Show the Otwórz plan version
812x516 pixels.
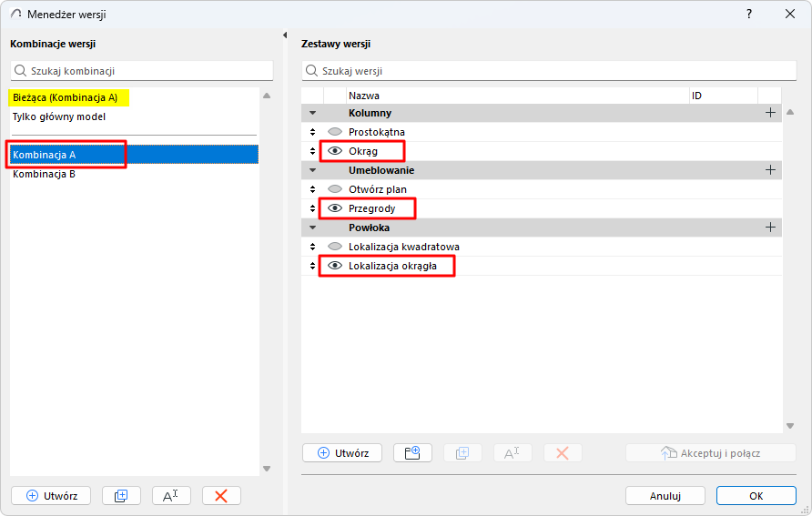[x=335, y=189]
